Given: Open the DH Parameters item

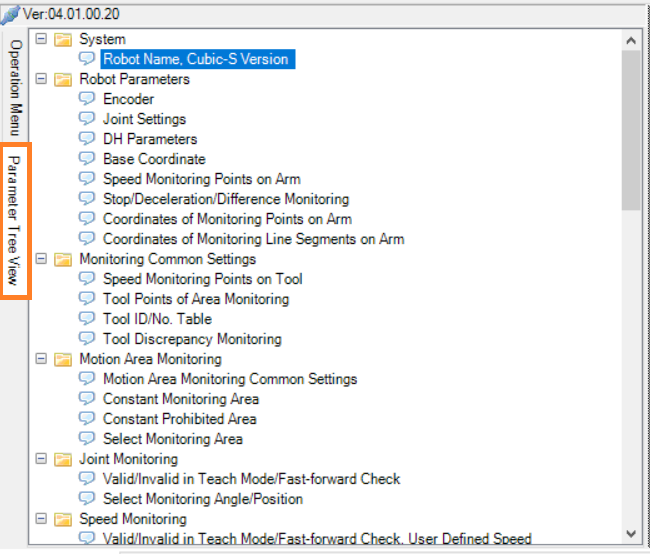Looking at the screenshot, I should coord(150,139).
